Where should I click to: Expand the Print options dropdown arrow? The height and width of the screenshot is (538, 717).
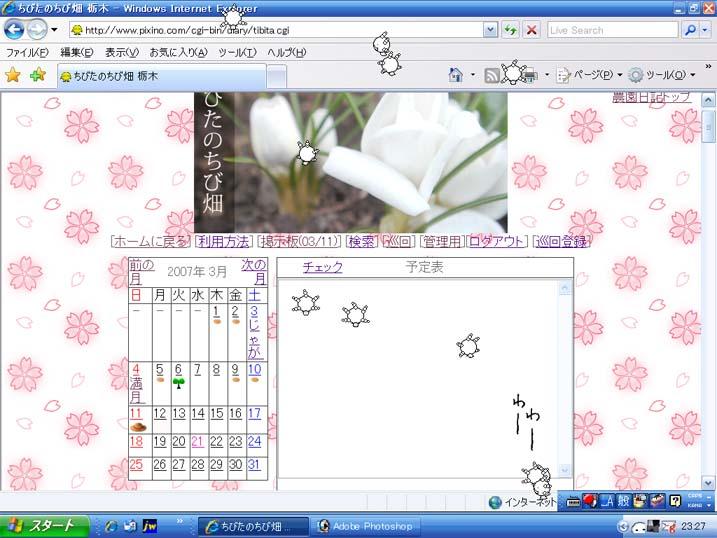(x=547, y=75)
